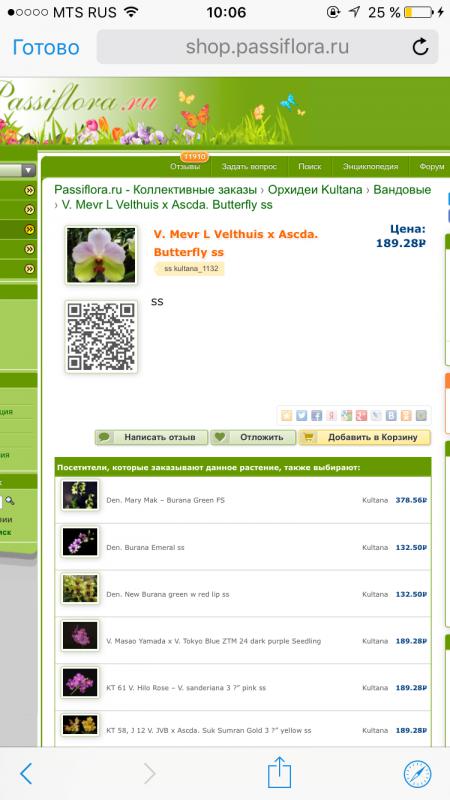Open V. Masao Yamada x V. Tokyo Blue listing
This screenshot has height=800, width=450.
214,641
